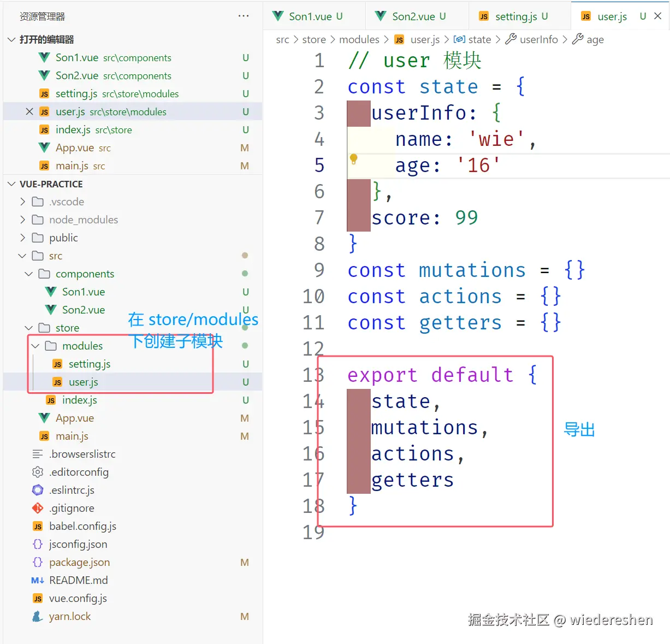The image size is (670, 644).
Task: Click the Vue icon on the Son1.vue tab
Action: (278, 16)
